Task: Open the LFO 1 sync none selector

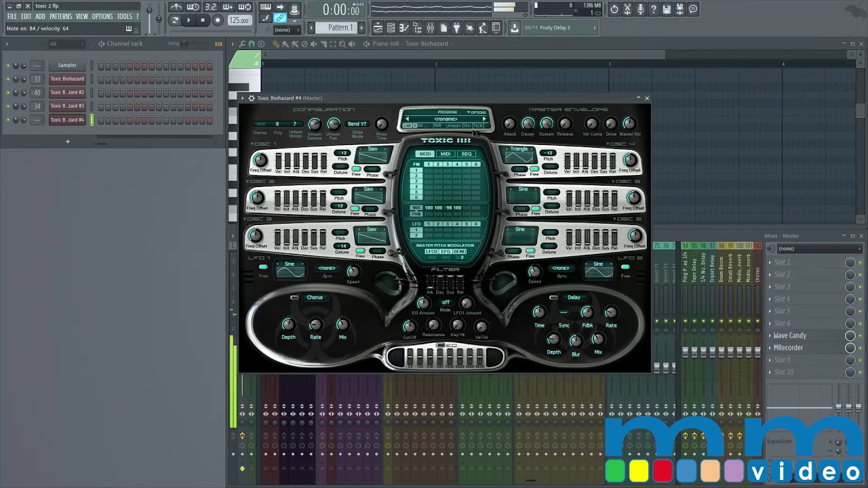Action: pyautogui.click(x=328, y=268)
